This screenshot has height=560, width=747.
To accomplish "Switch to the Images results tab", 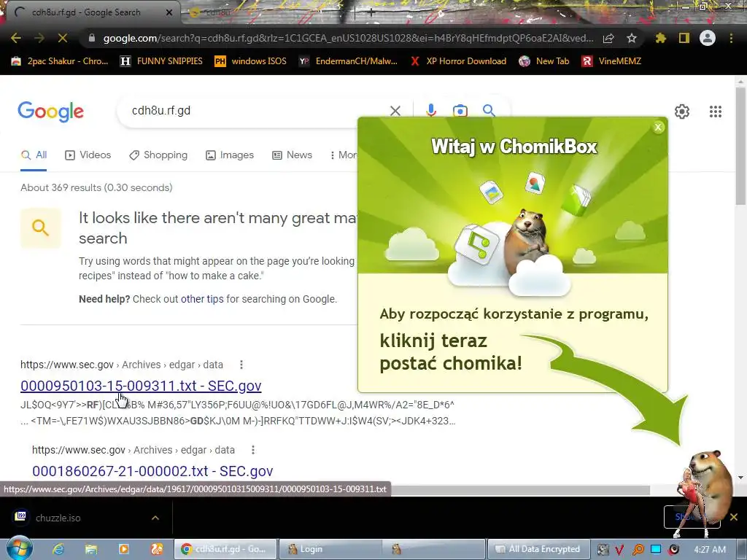I will pyautogui.click(x=230, y=155).
